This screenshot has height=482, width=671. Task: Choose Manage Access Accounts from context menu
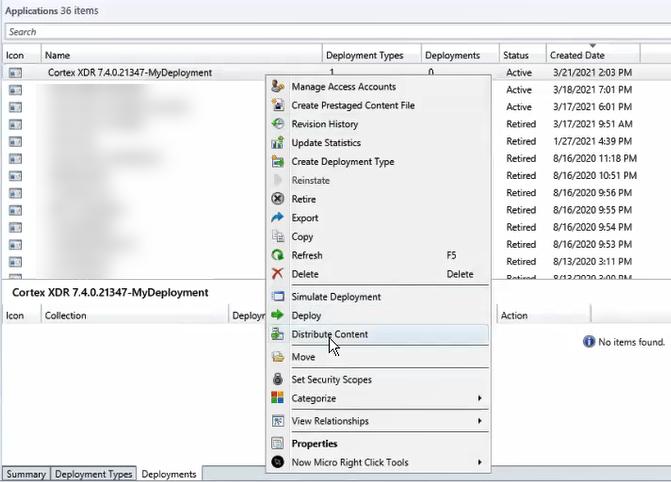[378, 86]
